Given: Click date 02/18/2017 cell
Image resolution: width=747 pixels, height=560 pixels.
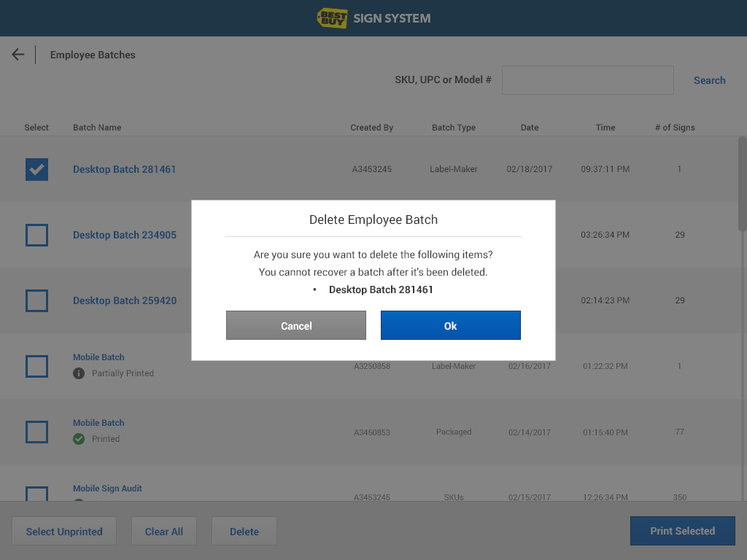Looking at the screenshot, I should [x=530, y=169].
